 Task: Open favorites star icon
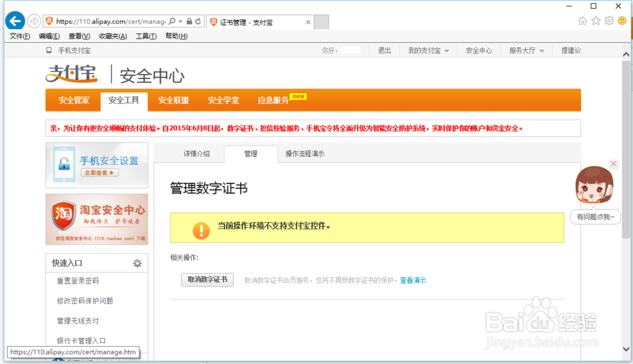(x=596, y=21)
